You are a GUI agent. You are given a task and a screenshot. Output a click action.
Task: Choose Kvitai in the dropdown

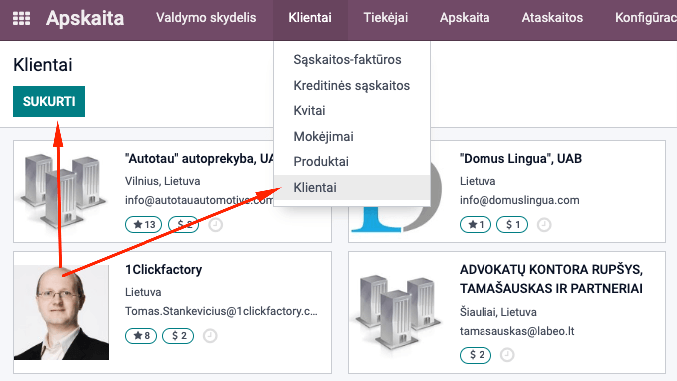309,111
